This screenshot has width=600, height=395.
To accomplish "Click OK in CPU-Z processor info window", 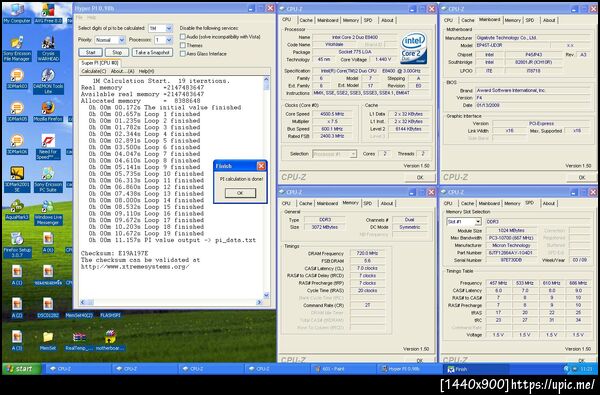I will click(x=420, y=177).
